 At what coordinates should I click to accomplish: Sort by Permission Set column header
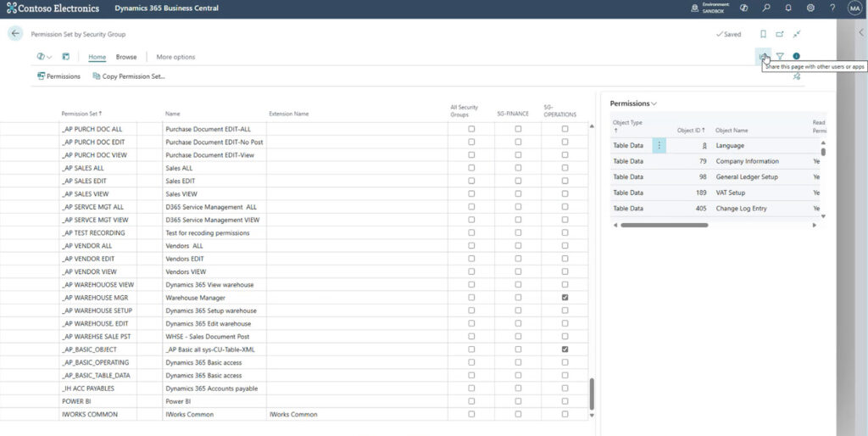tap(81, 114)
